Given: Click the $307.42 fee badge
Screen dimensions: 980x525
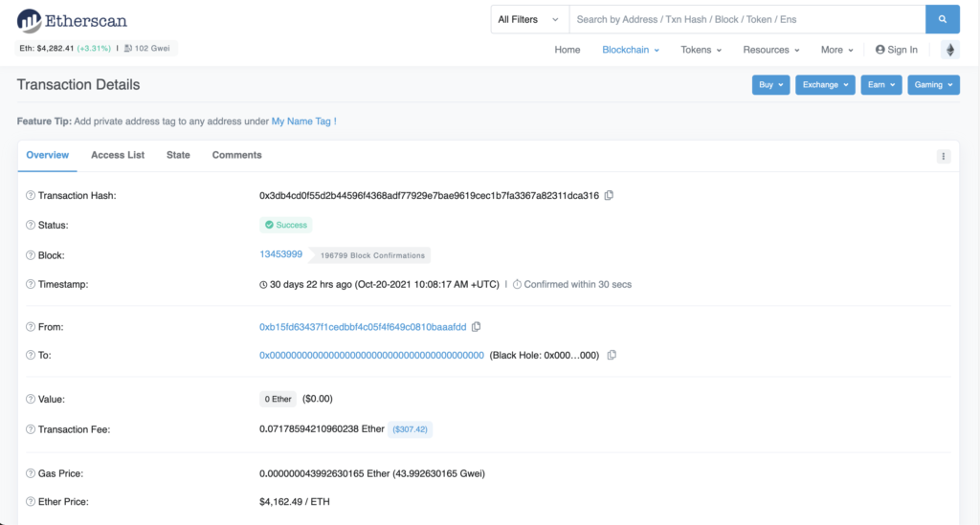Looking at the screenshot, I should tap(410, 429).
